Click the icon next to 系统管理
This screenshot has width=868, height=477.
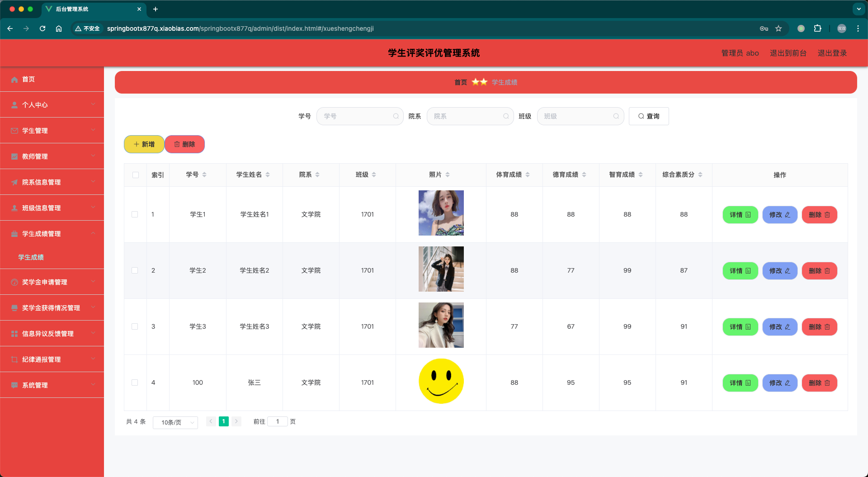[14, 385]
